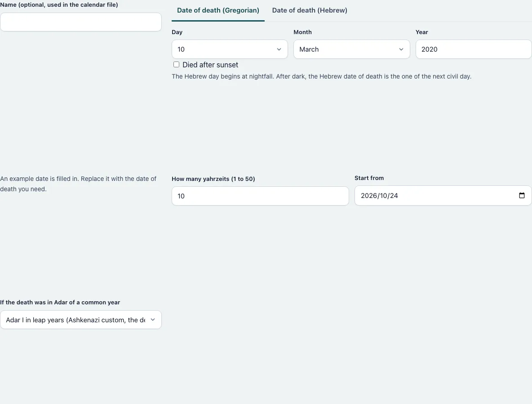Switch to Date of death (Gregorian) tab
Viewport: 532px width, 404px height.
point(218,10)
